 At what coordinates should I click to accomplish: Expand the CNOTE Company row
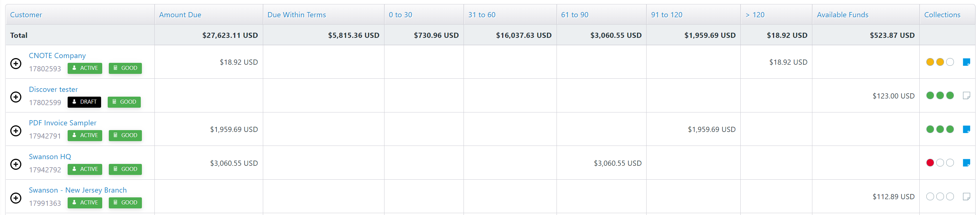point(15,64)
